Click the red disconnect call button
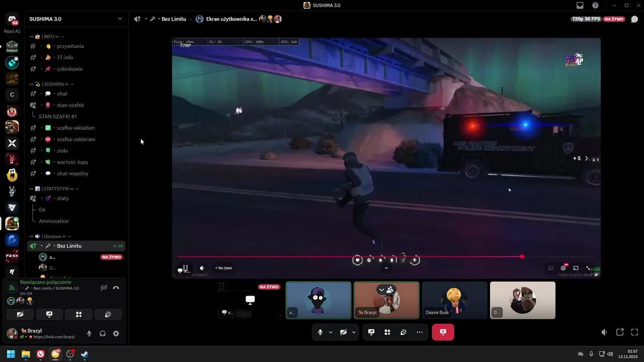 pyautogui.click(x=443, y=332)
